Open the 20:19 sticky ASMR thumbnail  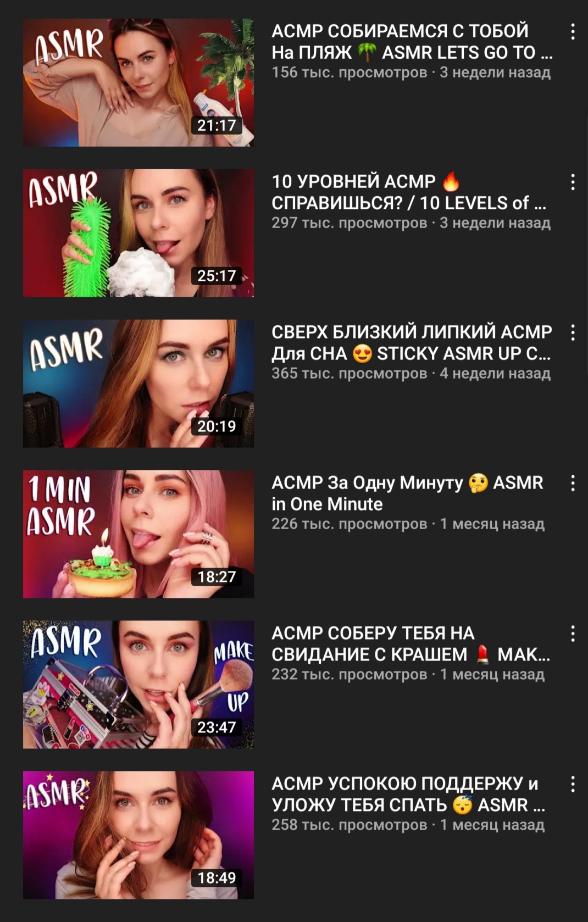point(138,384)
